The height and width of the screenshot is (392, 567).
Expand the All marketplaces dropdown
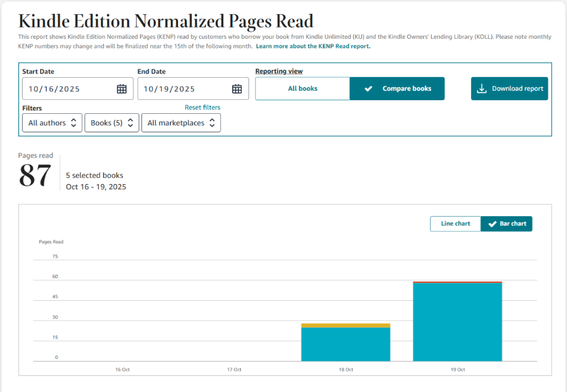[x=181, y=123]
